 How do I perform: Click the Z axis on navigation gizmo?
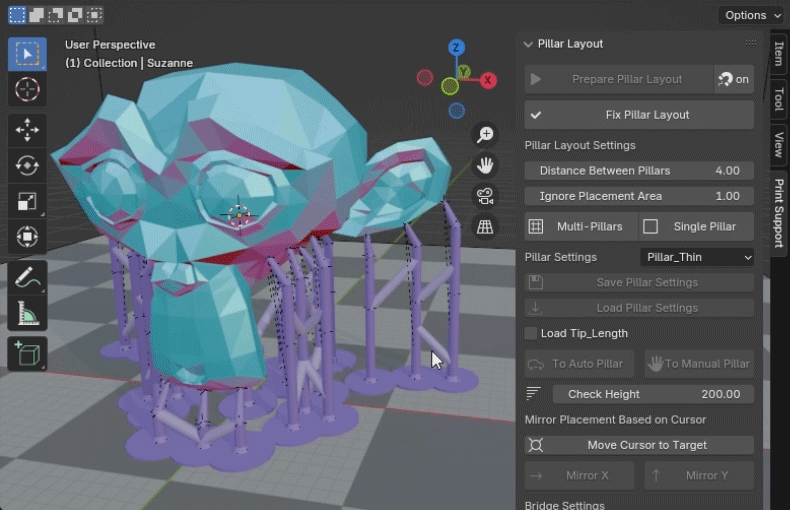(456, 48)
